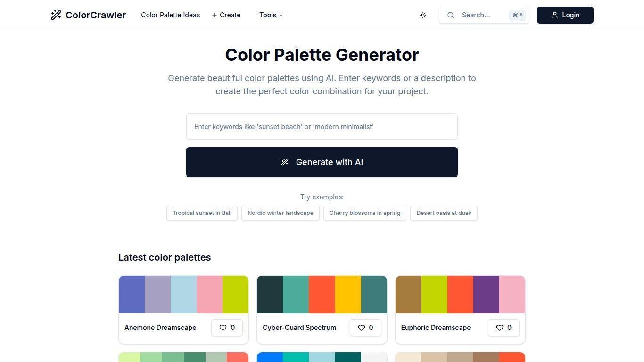Click the purple swatch in Euphoric Dreamscape

point(486,295)
